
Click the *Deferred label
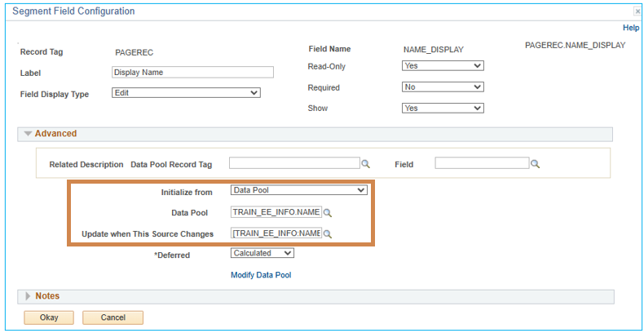(x=172, y=255)
